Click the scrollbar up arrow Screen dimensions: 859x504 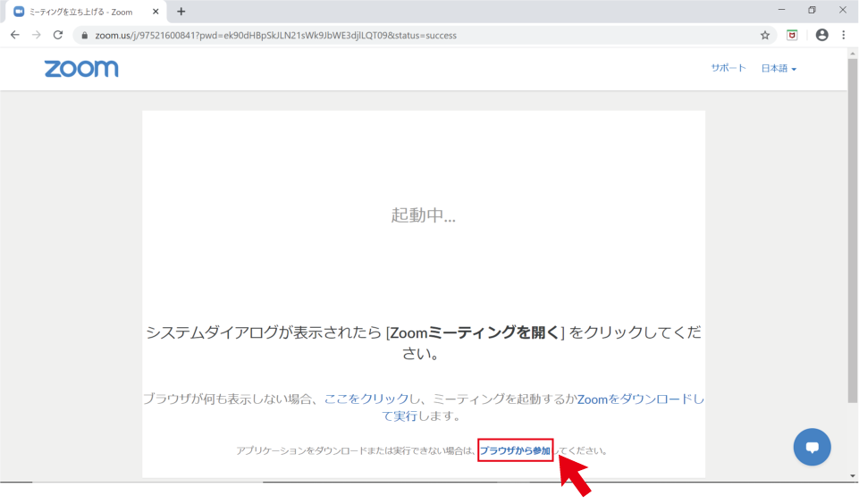(x=852, y=53)
